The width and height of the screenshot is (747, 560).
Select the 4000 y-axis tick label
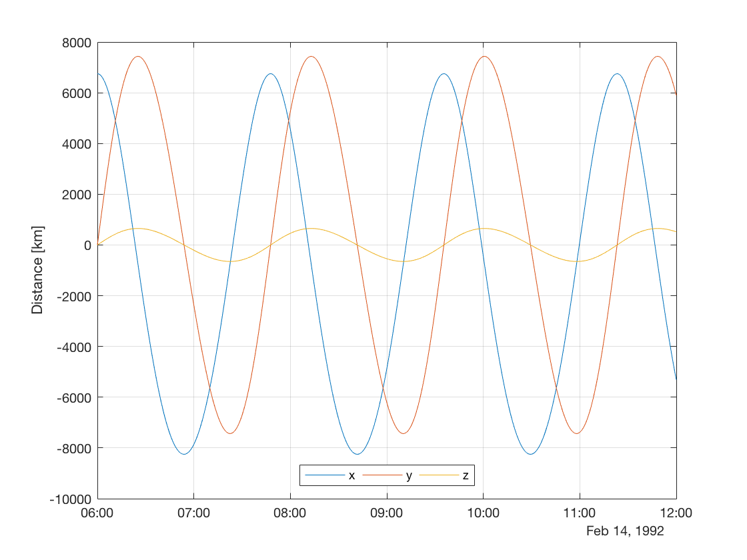pos(77,144)
